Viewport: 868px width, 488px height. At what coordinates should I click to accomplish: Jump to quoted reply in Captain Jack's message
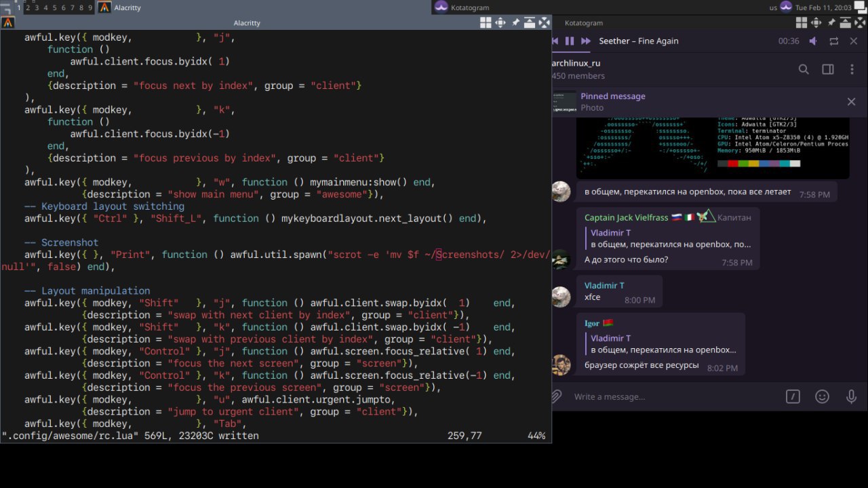(670, 238)
